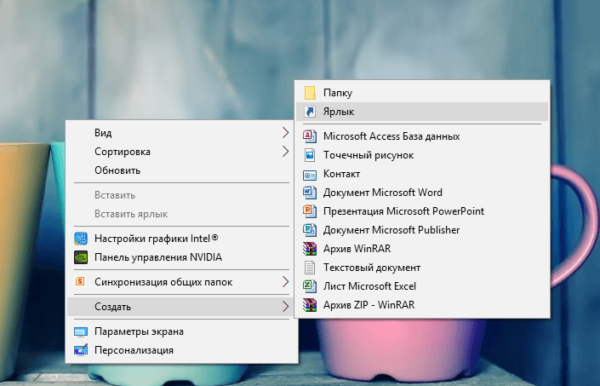Create a Точечный рисунок

pos(422,155)
